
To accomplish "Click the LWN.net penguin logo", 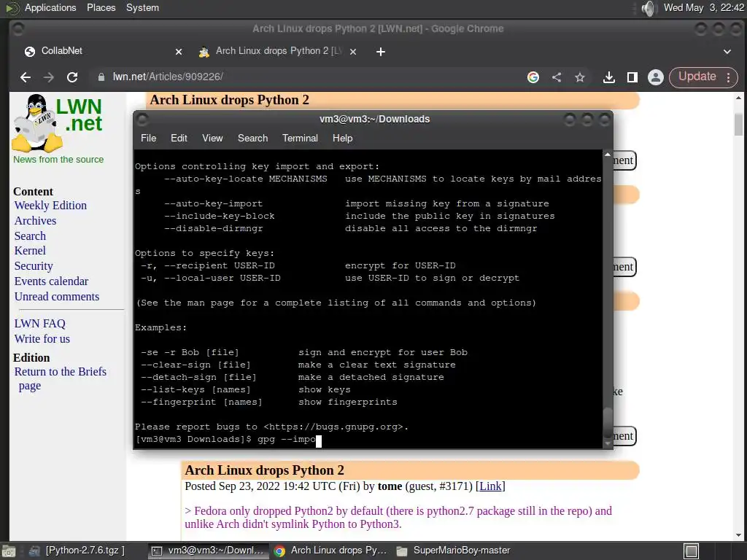I will tap(58, 122).
